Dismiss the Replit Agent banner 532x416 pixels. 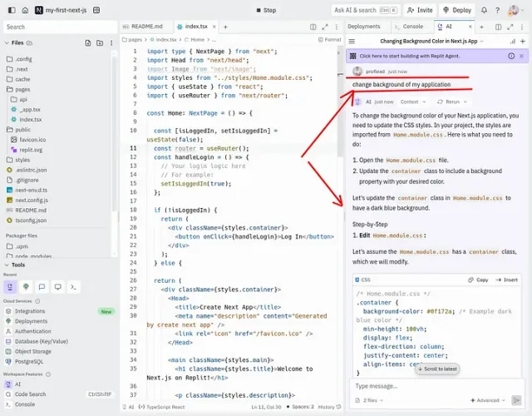(x=521, y=56)
